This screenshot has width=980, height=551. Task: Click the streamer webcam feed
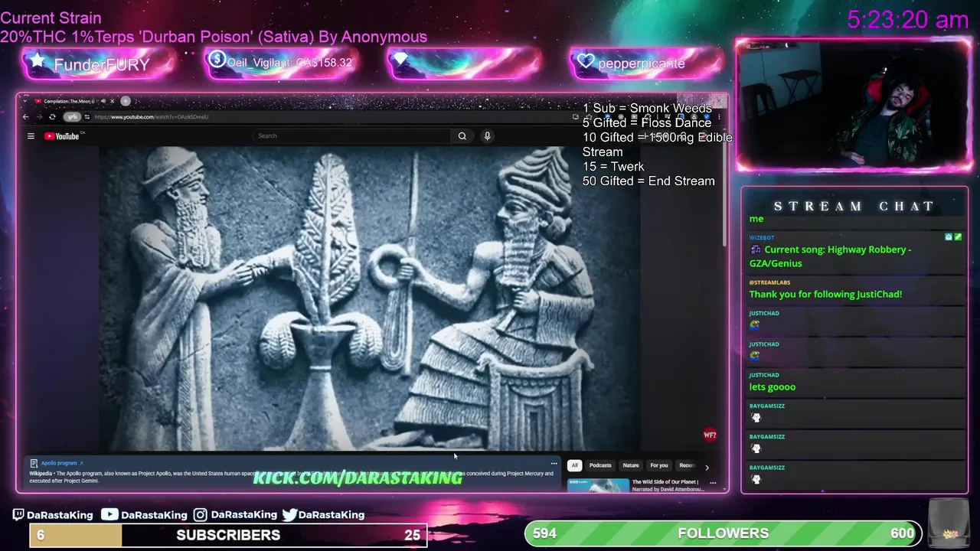(854, 105)
